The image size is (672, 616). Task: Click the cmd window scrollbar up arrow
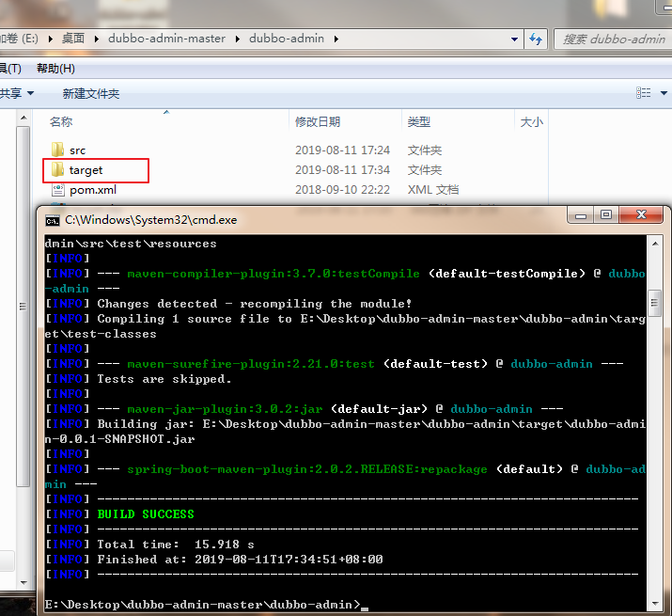click(655, 244)
